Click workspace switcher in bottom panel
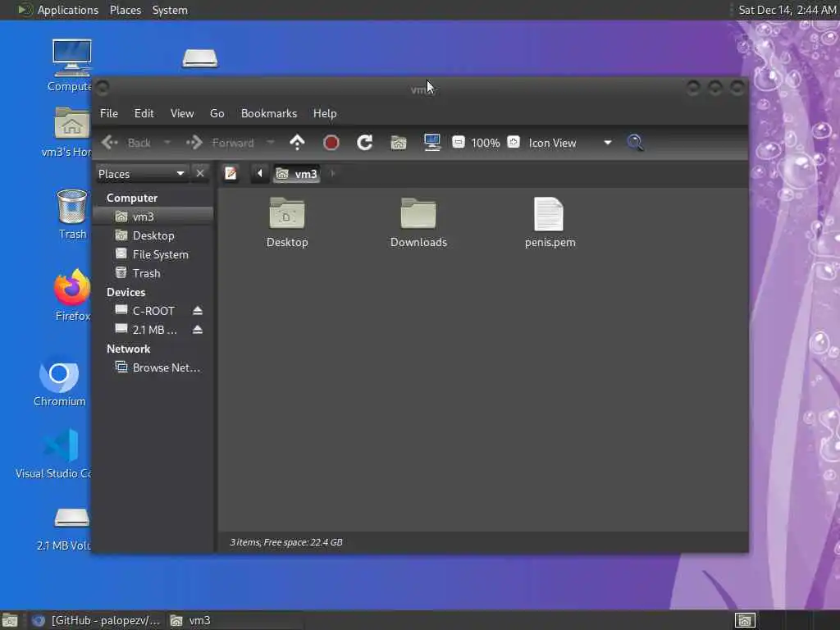 [745, 620]
